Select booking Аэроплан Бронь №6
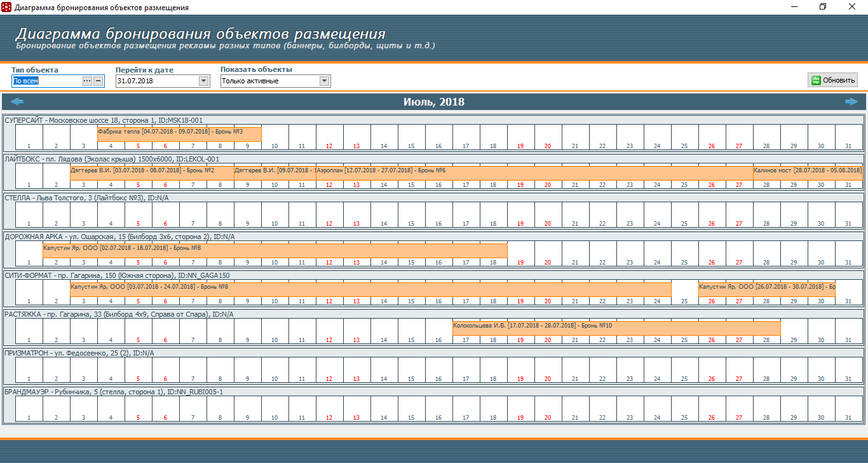Screen dimensions: 868x463 coord(534,173)
